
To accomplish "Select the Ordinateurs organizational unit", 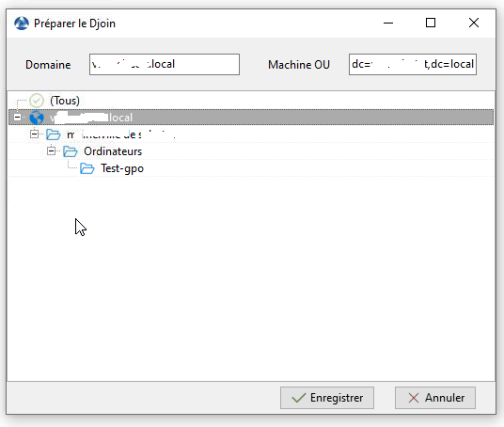I will pos(113,151).
